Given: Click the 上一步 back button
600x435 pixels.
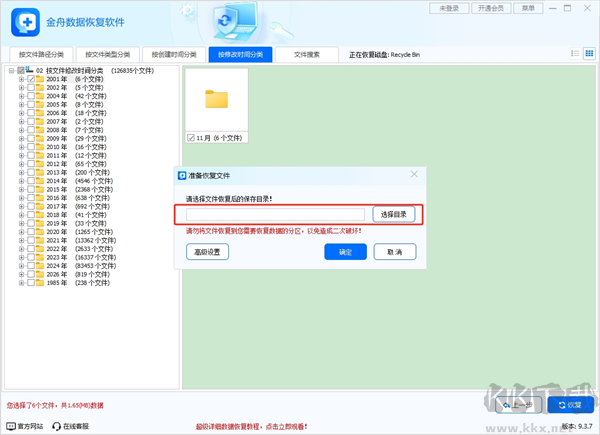Looking at the screenshot, I should click(x=518, y=405).
